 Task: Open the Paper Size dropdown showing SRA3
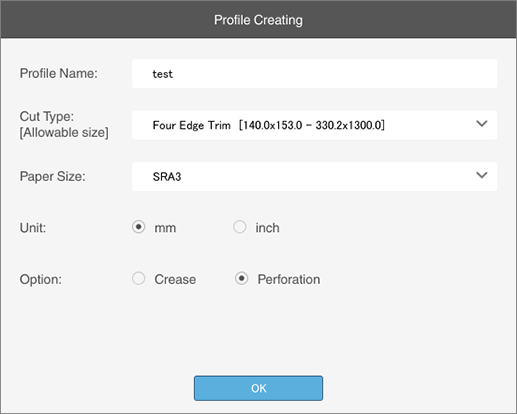[314, 176]
